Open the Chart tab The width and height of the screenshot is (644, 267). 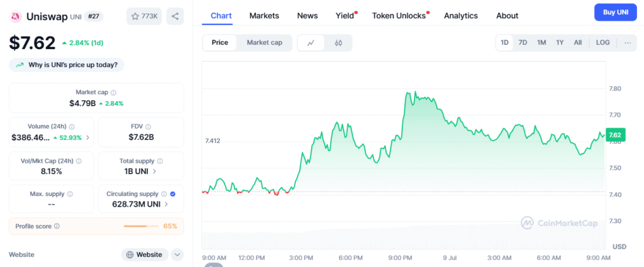click(x=221, y=16)
